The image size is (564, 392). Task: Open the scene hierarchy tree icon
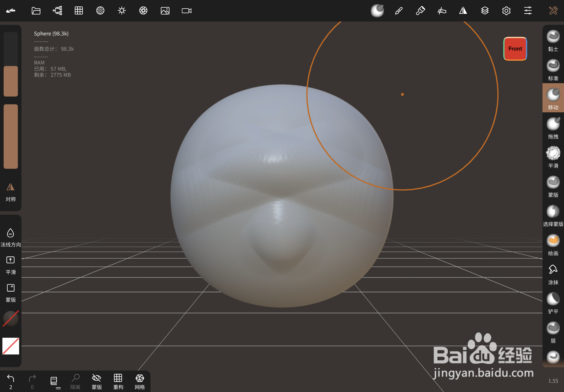click(x=57, y=11)
